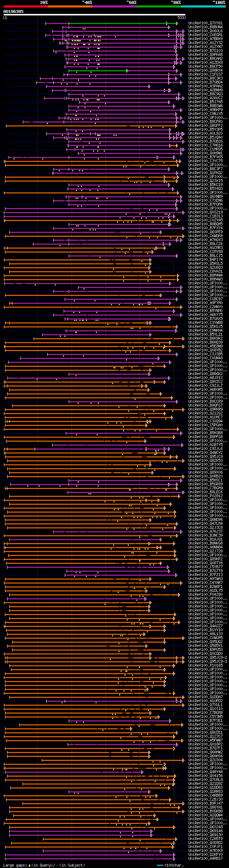Click the UniRef100_Q98RX4 label
Viewport: 229px width, 868px height.
tap(205, 71)
